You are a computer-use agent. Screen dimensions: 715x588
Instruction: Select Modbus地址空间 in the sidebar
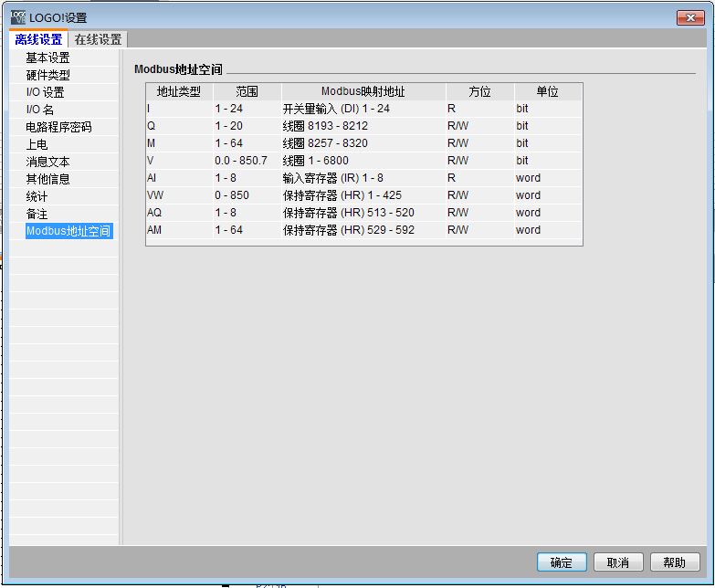[68, 231]
